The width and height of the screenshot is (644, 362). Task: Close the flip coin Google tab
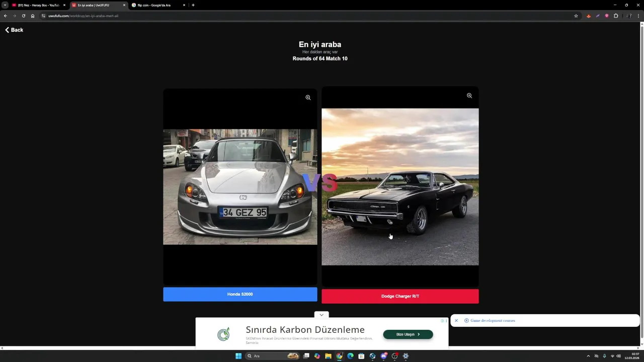(x=184, y=5)
